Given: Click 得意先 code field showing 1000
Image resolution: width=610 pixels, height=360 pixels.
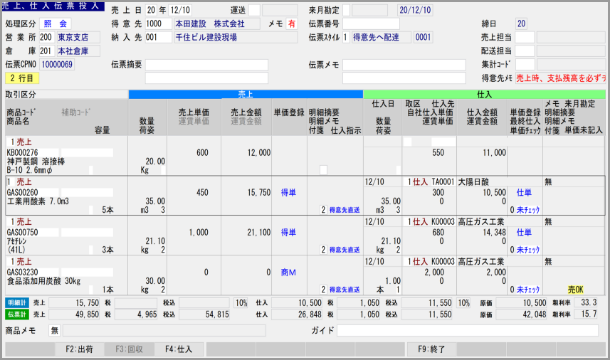Looking at the screenshot, I should coord(158,24).
